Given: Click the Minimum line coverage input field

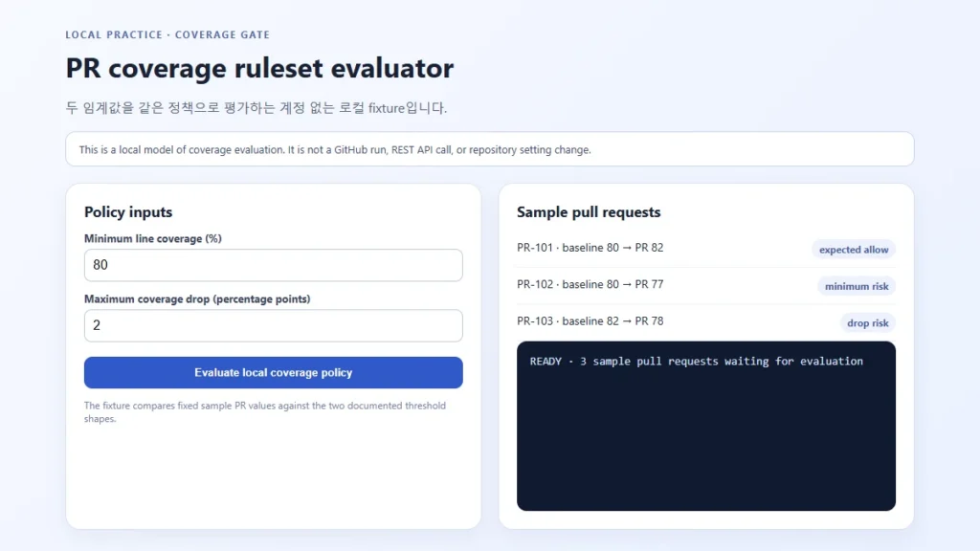Looking at the screenshot, I should pyautogui.click(x=273, y=265).
